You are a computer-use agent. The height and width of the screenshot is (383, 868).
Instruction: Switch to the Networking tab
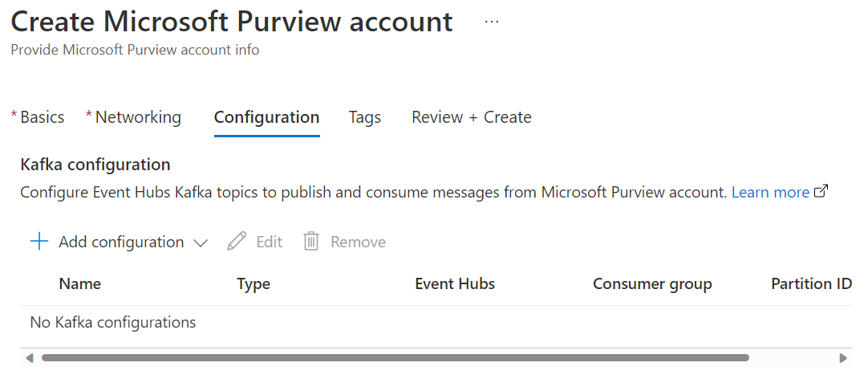(133, 117)
